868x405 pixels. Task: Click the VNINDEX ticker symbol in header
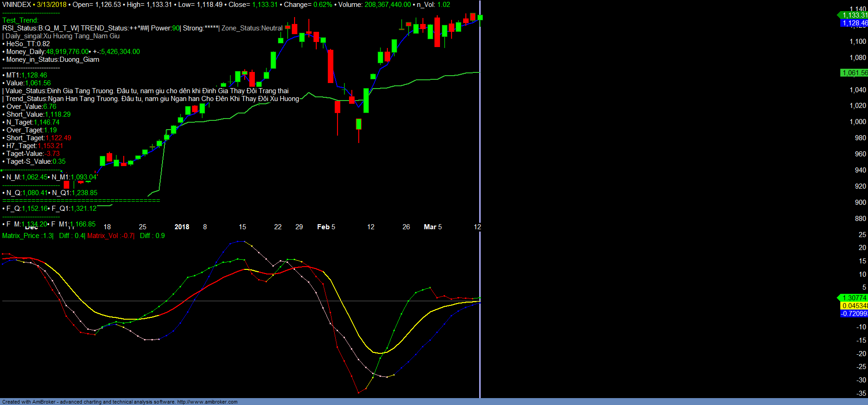click(x=17, y=5)
